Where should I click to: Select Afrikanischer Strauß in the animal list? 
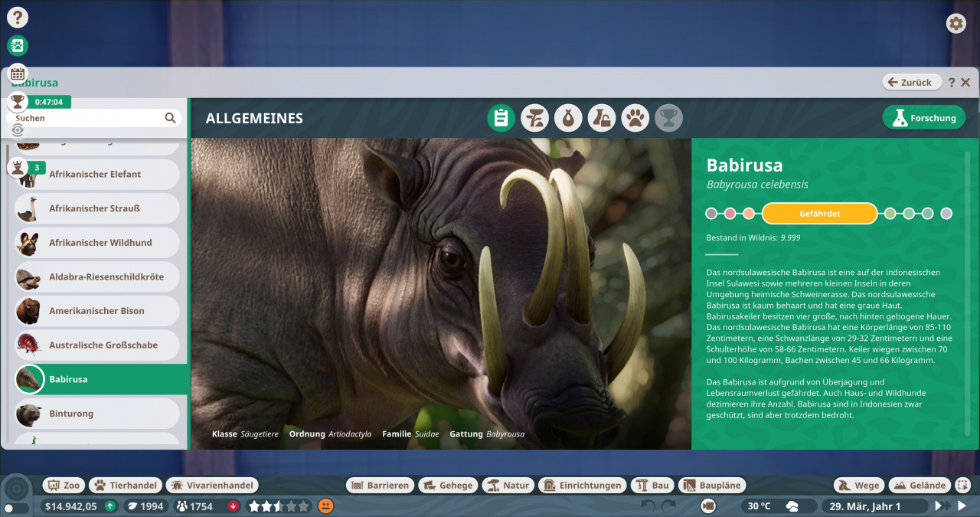pyautogui.click(x=97, y=208)
